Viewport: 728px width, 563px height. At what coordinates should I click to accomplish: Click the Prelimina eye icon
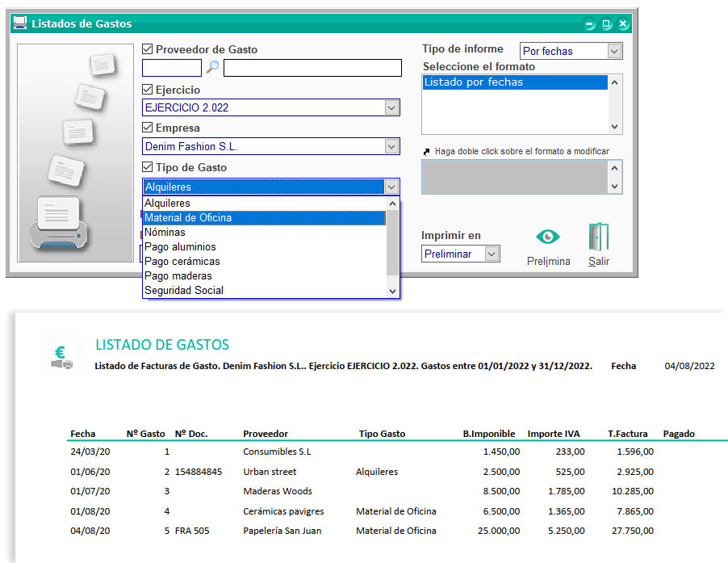(x=548, y=237)
